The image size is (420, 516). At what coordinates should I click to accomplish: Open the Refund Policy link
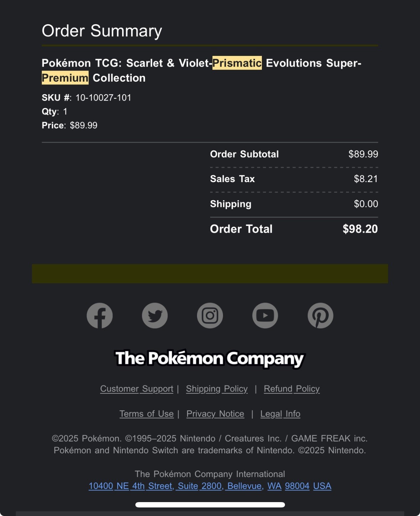click(292, 389)
